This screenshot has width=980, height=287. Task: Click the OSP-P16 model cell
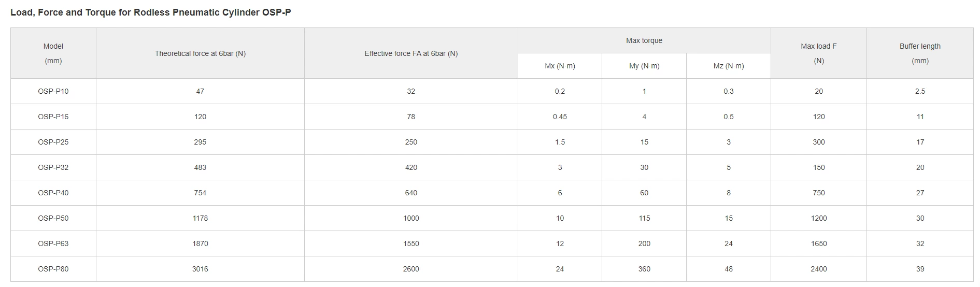click(x=53, y=117)
